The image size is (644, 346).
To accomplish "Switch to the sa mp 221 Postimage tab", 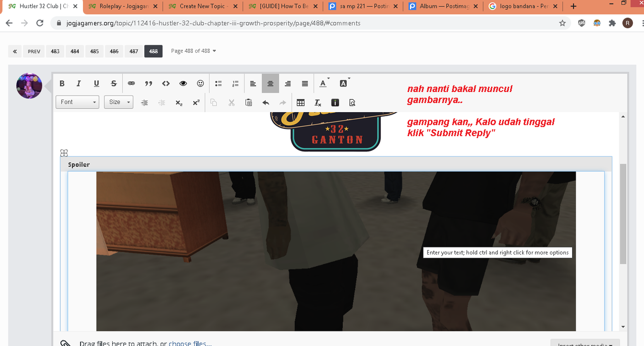I will click(362, 7).
